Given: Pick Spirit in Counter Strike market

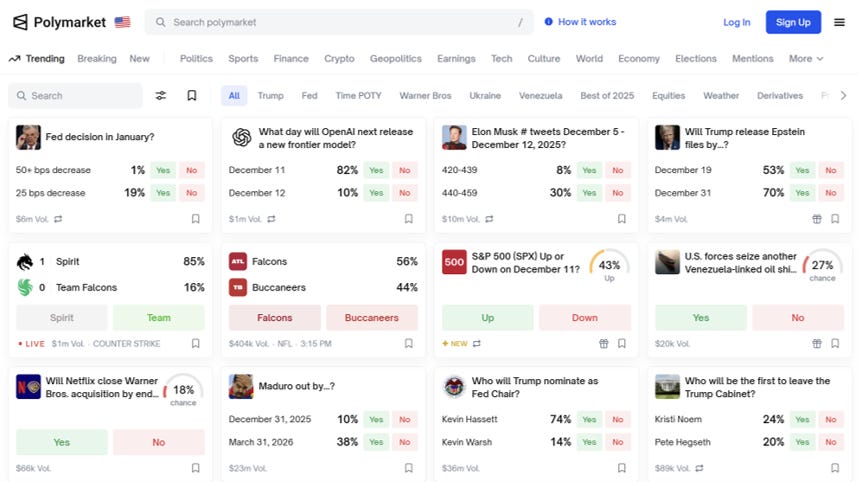Looking at the screenshot, I should (x=62, y=318).
